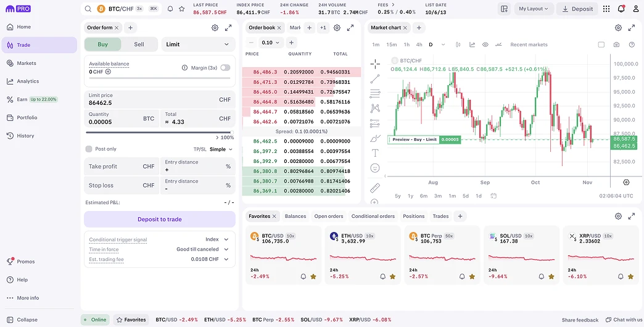Expand the Fees details chevron

(x=393, y=5)
